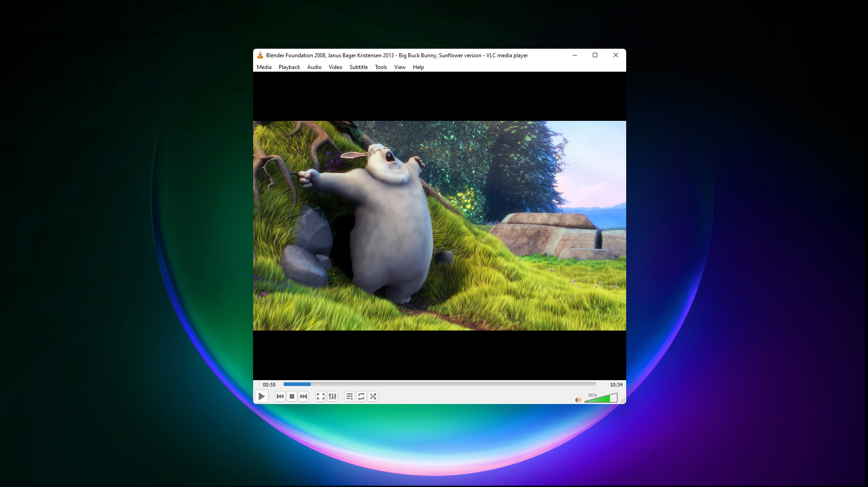Open the Tools menu

[x=380, y=67]
